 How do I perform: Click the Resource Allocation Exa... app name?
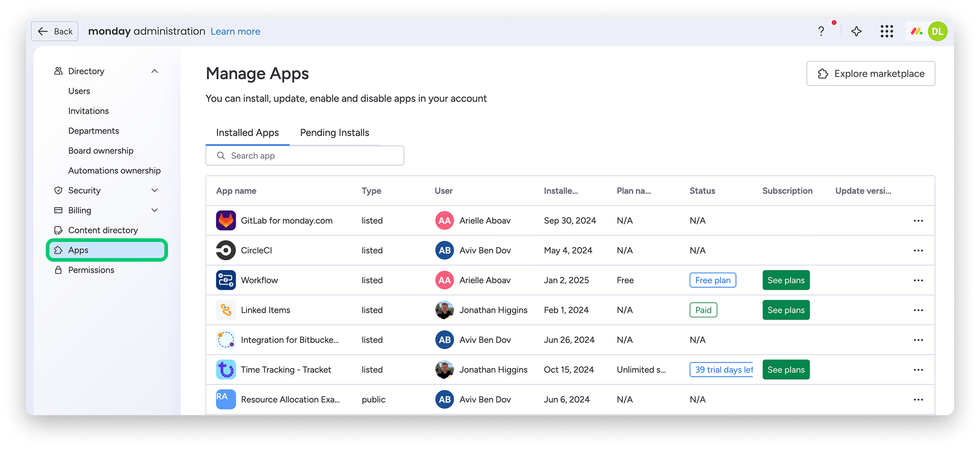click(290, 400)
